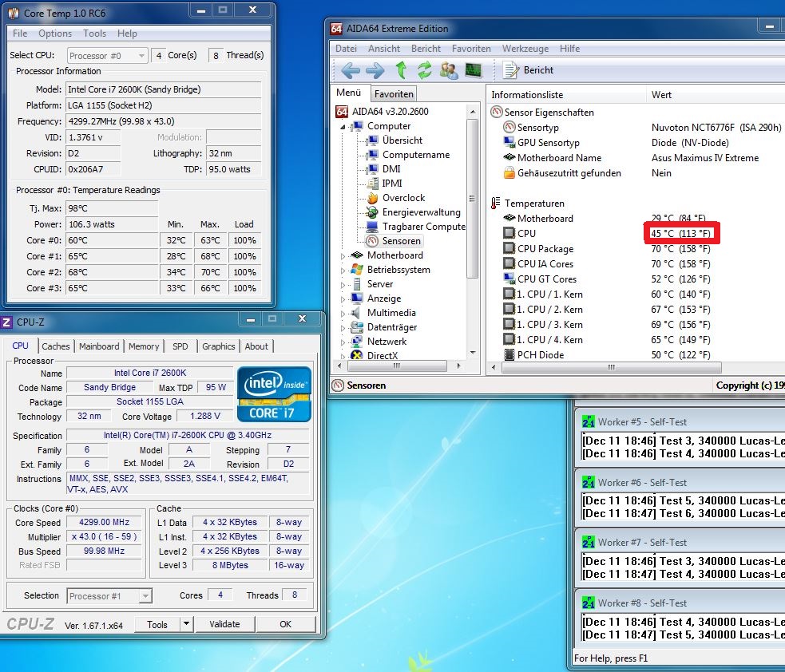The height and width of the screenshot is (672, 785).
Task: Click the Core Temp title bar icon
Action: coord(14,13)
